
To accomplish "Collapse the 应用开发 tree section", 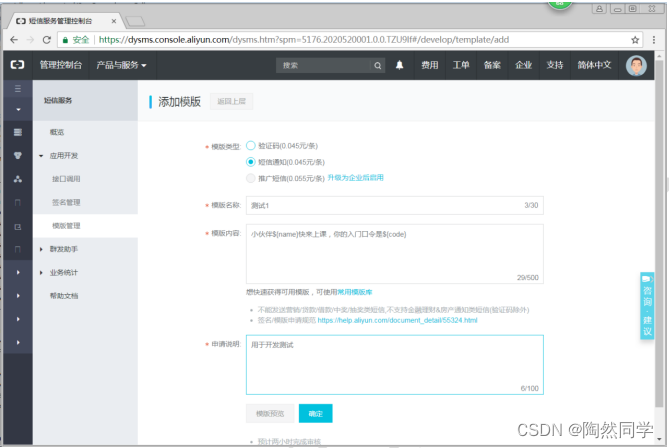I will click(x=41, y=156).
